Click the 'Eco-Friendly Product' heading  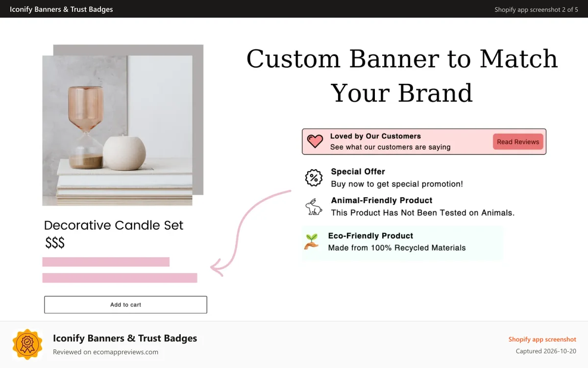pos(370,236)
